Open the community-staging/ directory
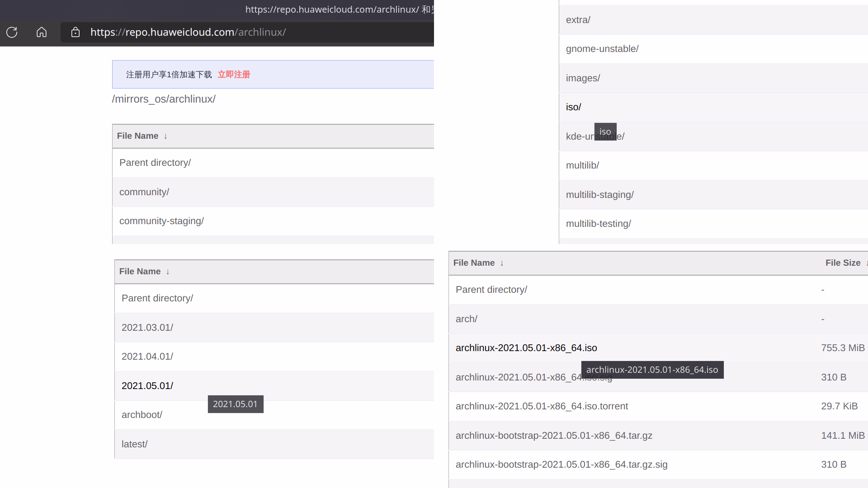The image size is (868, 488). click(161, 221)
